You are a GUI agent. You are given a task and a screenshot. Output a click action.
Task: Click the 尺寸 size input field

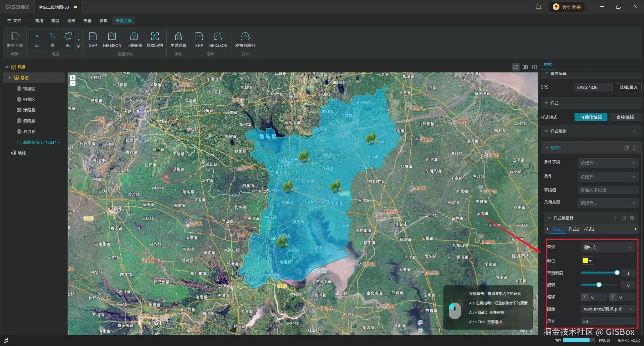click(x=607, y=321)
